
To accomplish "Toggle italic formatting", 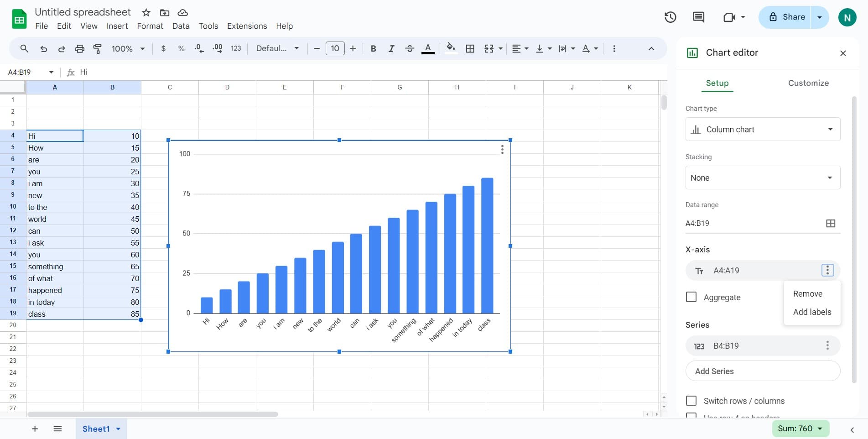I will (x=391, y=49).
